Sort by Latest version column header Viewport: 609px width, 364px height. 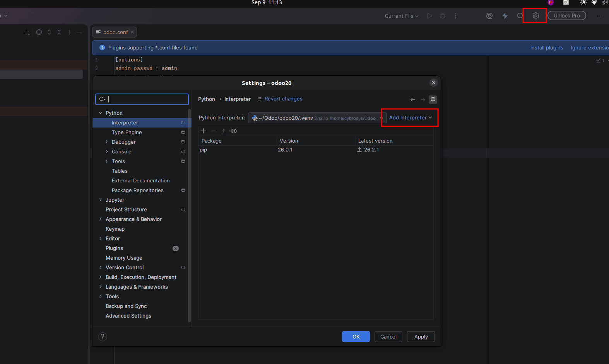(x=394, y=141)
